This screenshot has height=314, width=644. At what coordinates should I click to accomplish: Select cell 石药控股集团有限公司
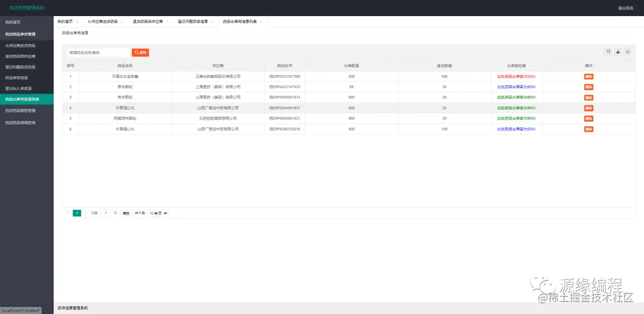pyautogui.click(x=218, y=118)
